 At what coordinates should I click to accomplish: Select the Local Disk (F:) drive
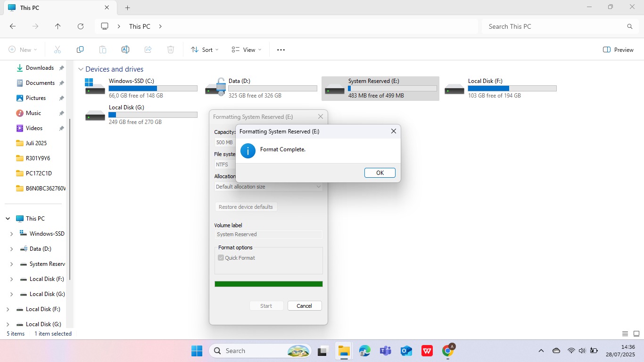500,88
